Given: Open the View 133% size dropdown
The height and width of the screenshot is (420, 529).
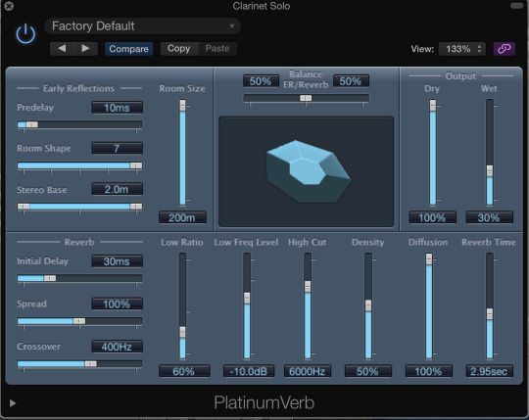Looking at the screenshot, I should [x=461, y=49].
